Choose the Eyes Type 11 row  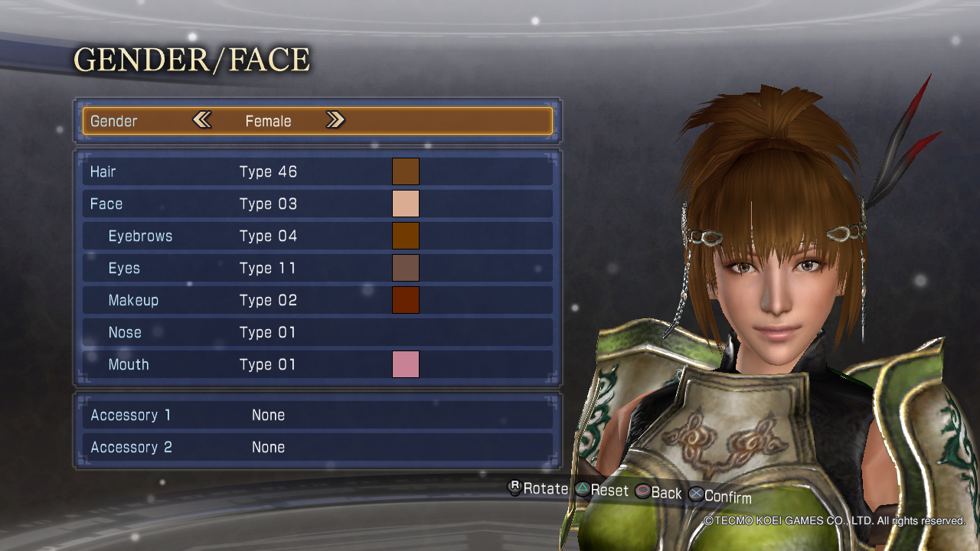[x=317, y=268]
